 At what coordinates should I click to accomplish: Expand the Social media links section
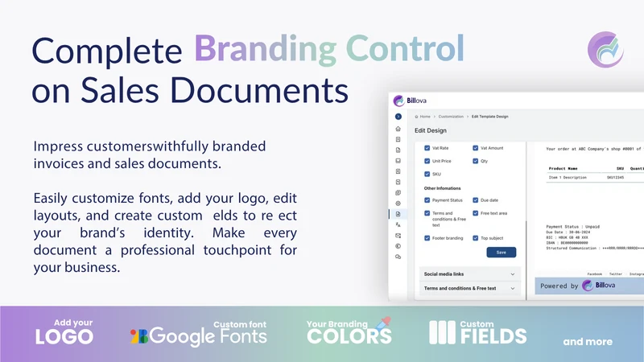pos(470,274)
